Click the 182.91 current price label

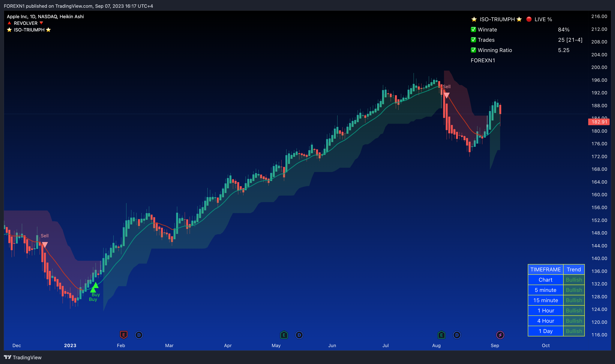599,122
